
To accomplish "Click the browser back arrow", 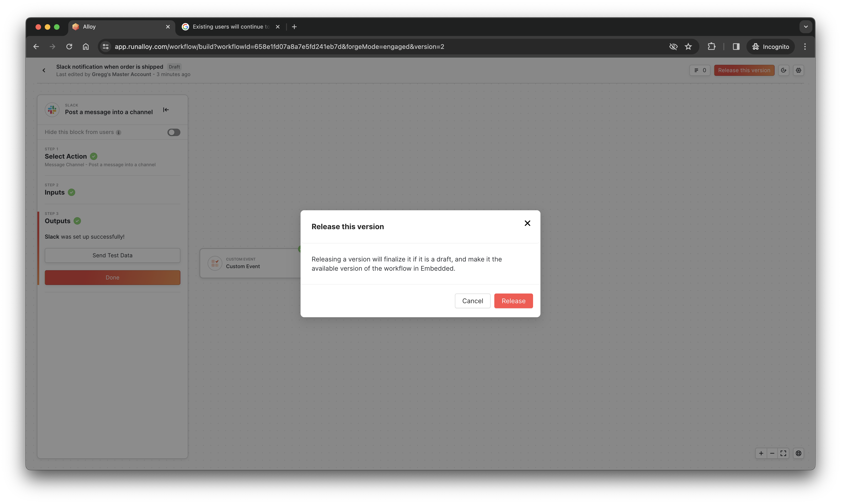I will (36, 47).
